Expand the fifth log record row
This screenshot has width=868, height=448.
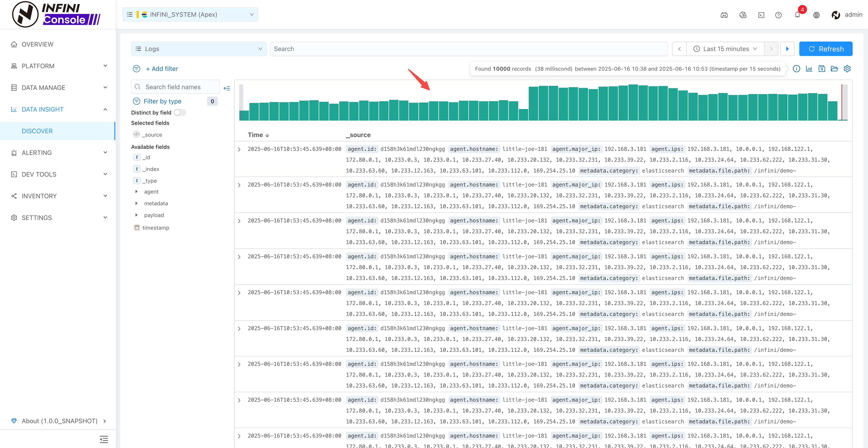[x=239, y=293]
